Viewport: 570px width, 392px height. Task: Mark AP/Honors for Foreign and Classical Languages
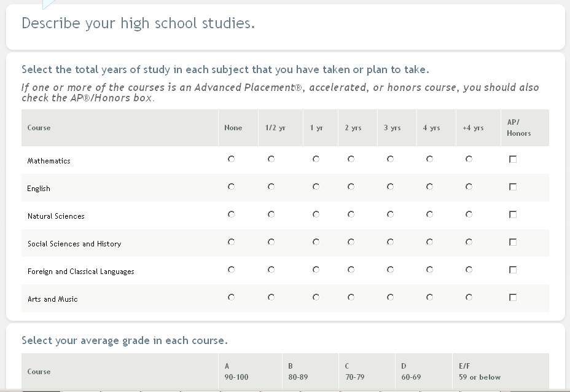513,270
